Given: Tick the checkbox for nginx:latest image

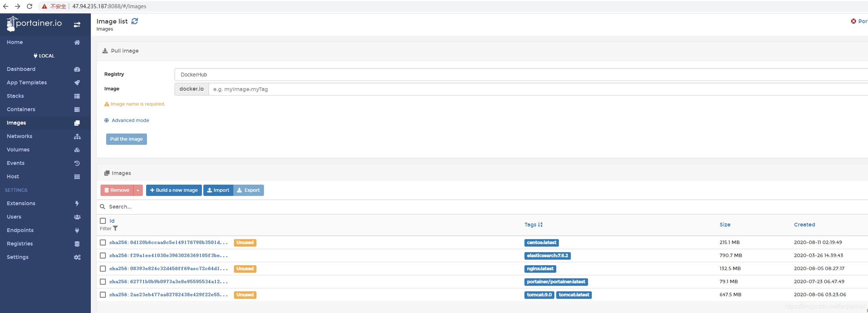Looking at the screenshot, I should (x=103, y=269).
